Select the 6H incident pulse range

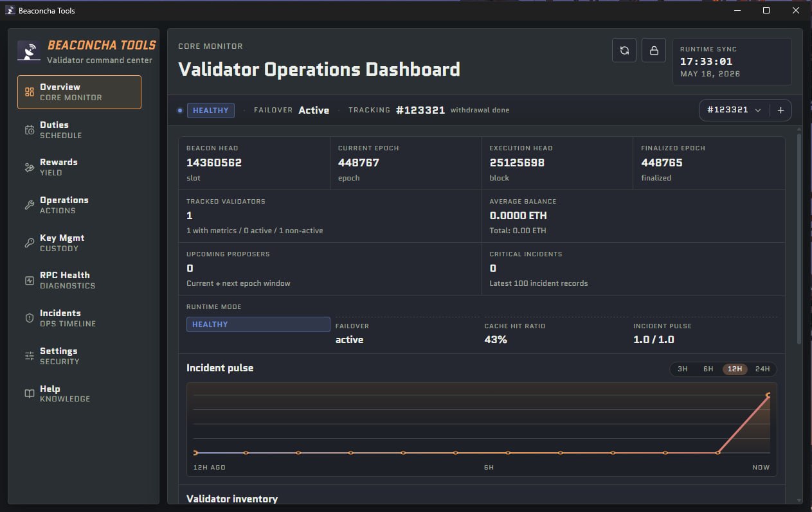click(708, 369)
